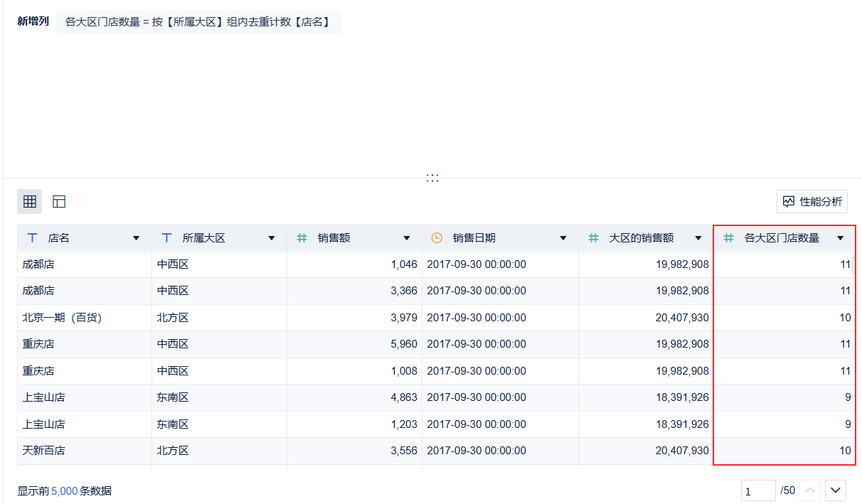The width and height of the screenshot is (862, 504).
Task: Go to the previous page with up arrow
Action: 811,490
